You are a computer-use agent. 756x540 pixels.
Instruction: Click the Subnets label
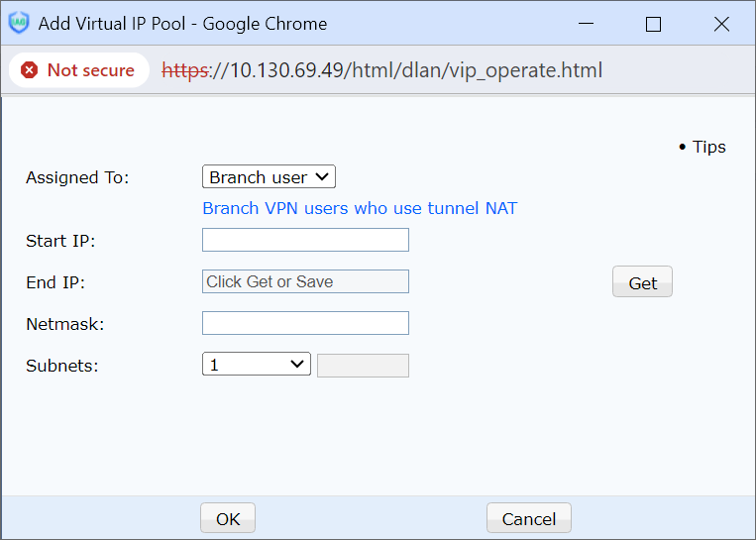62,366
